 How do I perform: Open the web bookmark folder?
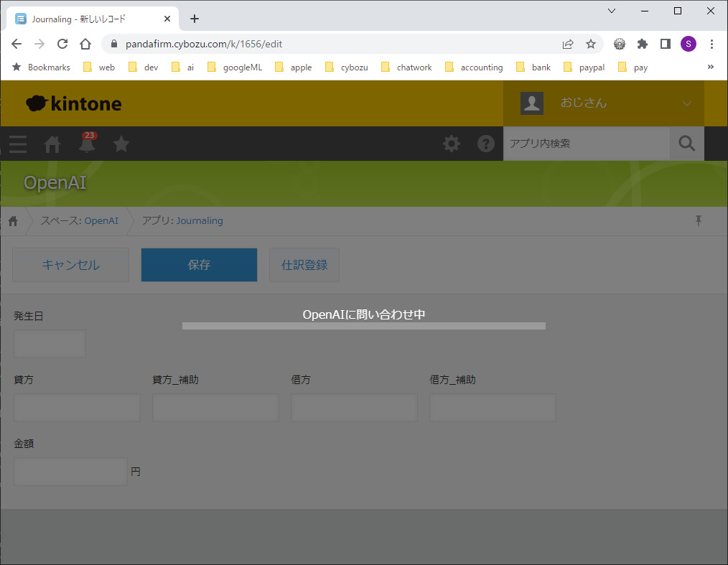pos(99,67)
